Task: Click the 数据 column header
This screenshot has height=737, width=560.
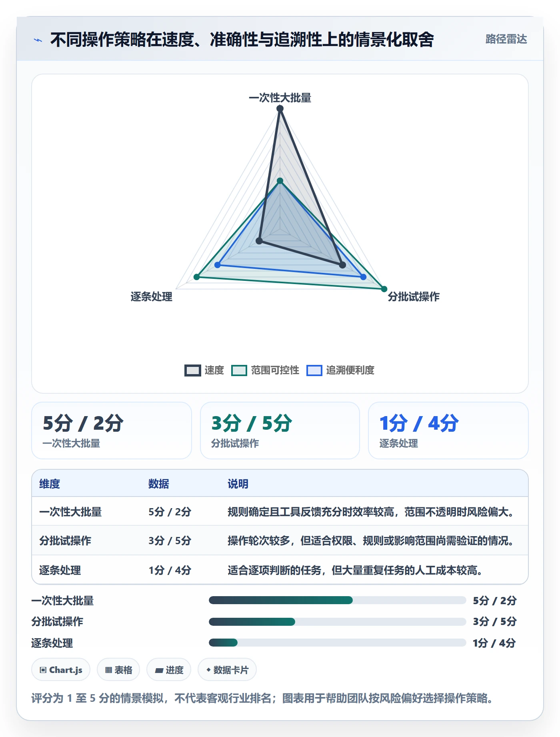Action: click(x=159, y=484)
